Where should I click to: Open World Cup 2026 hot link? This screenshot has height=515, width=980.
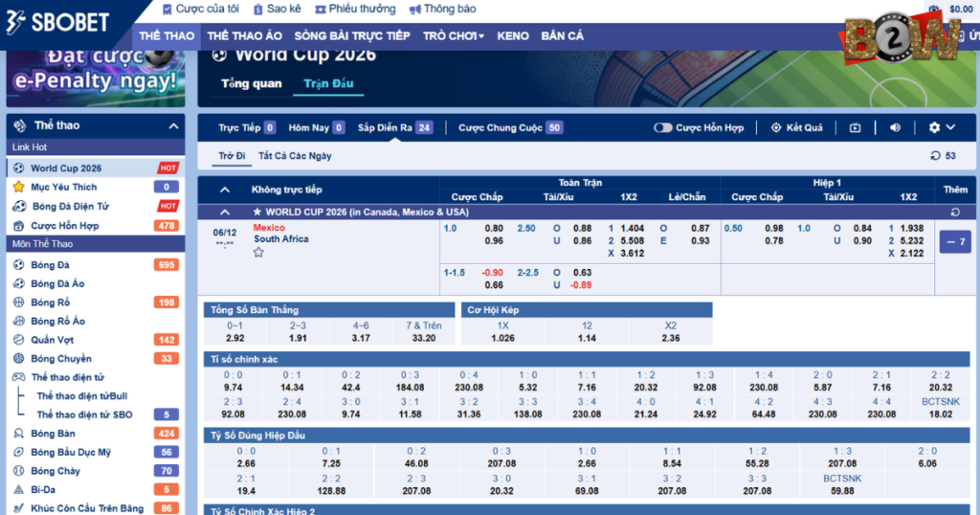96,168
